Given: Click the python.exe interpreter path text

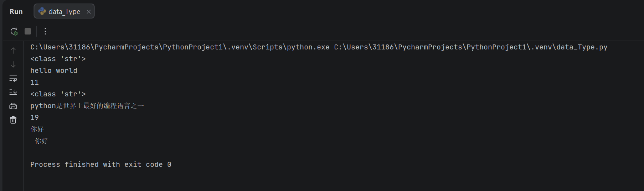Looking at the screenshot, I should pyautogui.click(x=180, y=47).
